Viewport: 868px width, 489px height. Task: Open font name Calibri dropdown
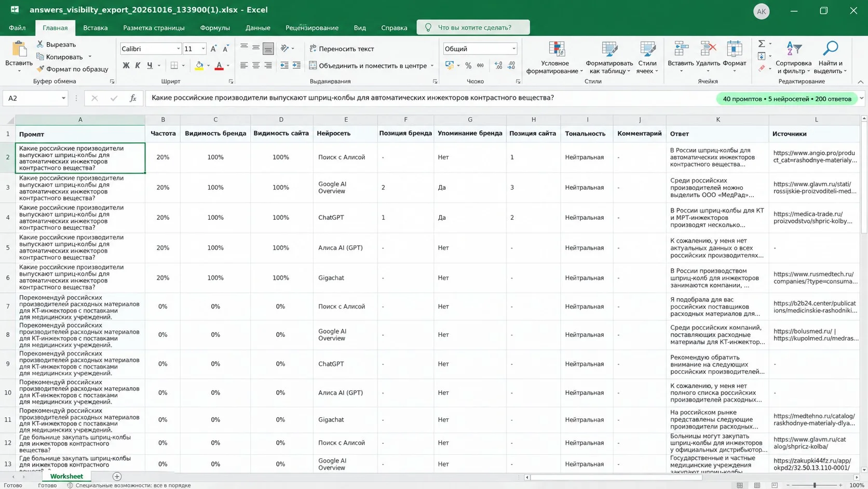tap(178, 48)
